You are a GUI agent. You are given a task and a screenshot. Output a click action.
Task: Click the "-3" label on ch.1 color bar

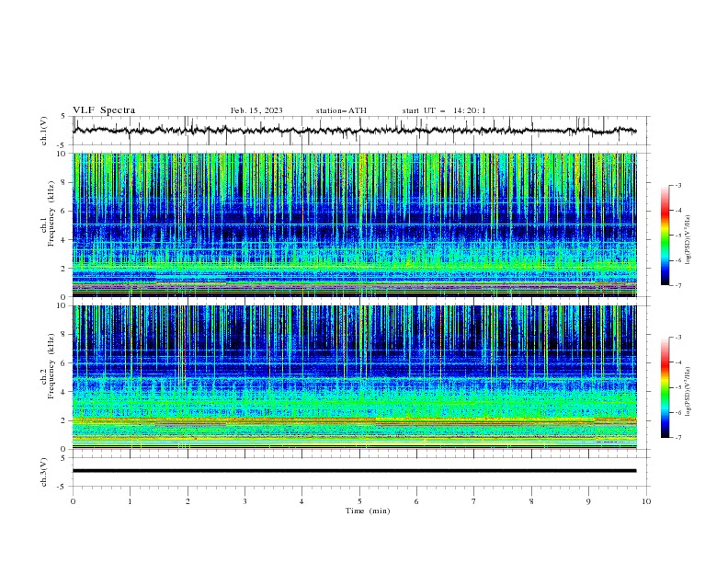pyautogui.click(x=677, y=185)
